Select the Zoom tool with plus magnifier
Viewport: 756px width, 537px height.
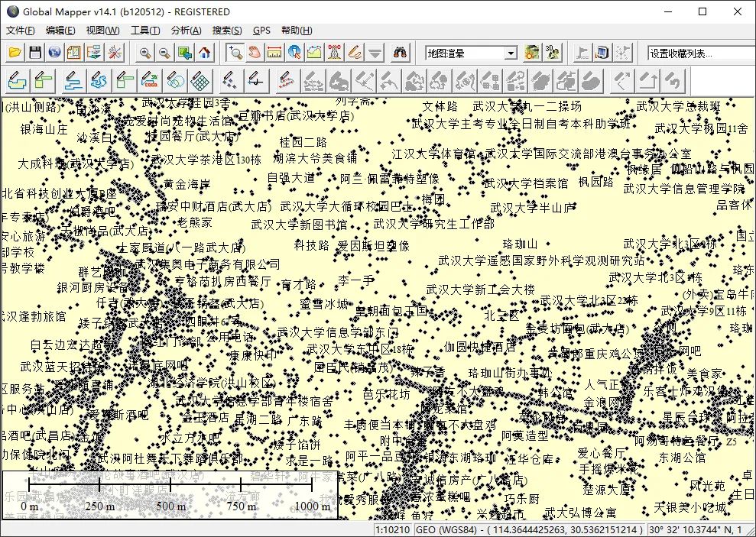click(x=235, y=53)
